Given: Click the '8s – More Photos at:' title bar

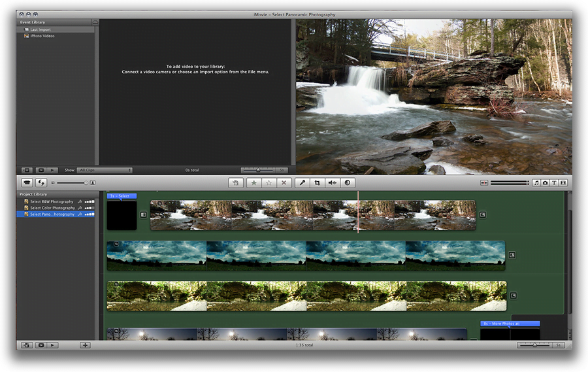Looking at the screenshot, I should [x=510, y=324].
